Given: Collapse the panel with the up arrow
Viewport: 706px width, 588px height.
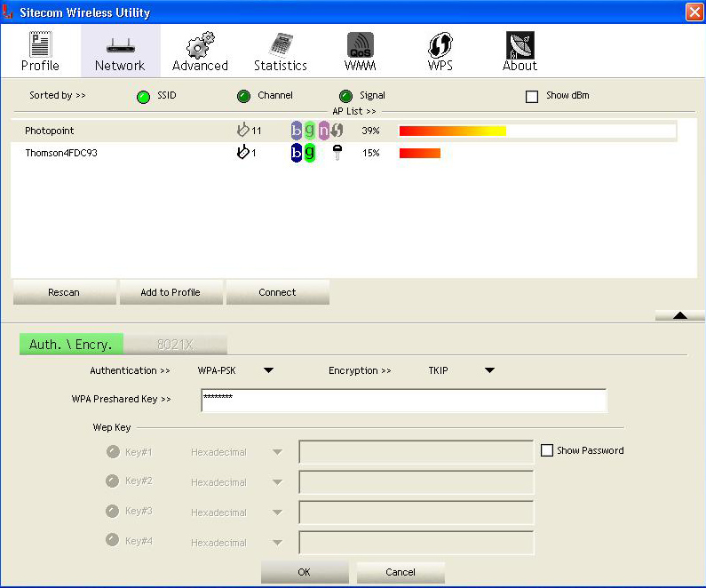Looking at the screenshot, I should pyautogui.click(x=679, y=315).
